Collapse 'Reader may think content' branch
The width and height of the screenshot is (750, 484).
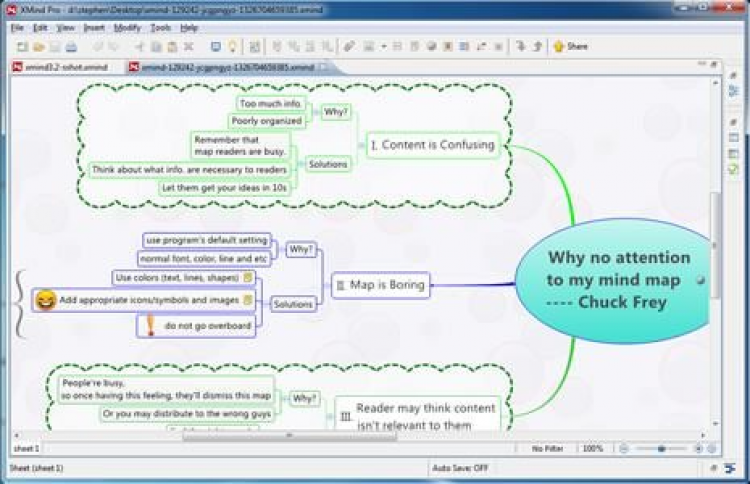click(330, 417)
